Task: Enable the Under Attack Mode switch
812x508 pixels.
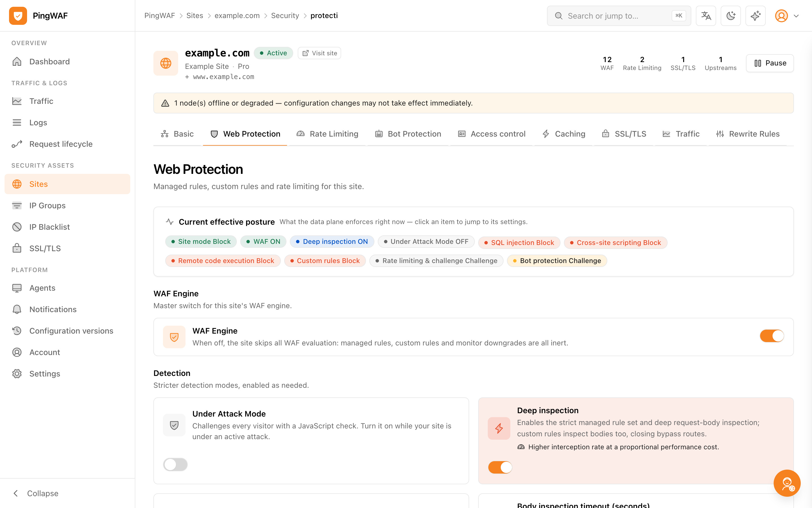Action: click(x=175, y=465)
